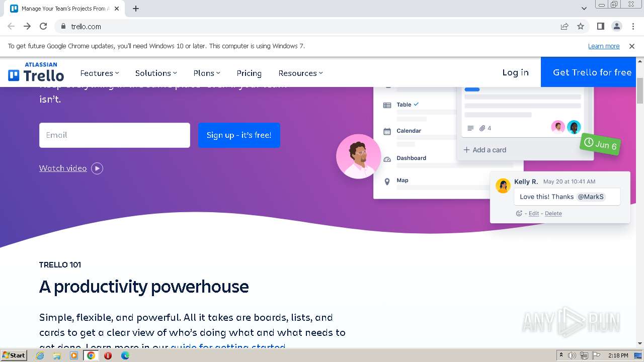
Task: Reload the trello.com page
Action: pos(43,27)
